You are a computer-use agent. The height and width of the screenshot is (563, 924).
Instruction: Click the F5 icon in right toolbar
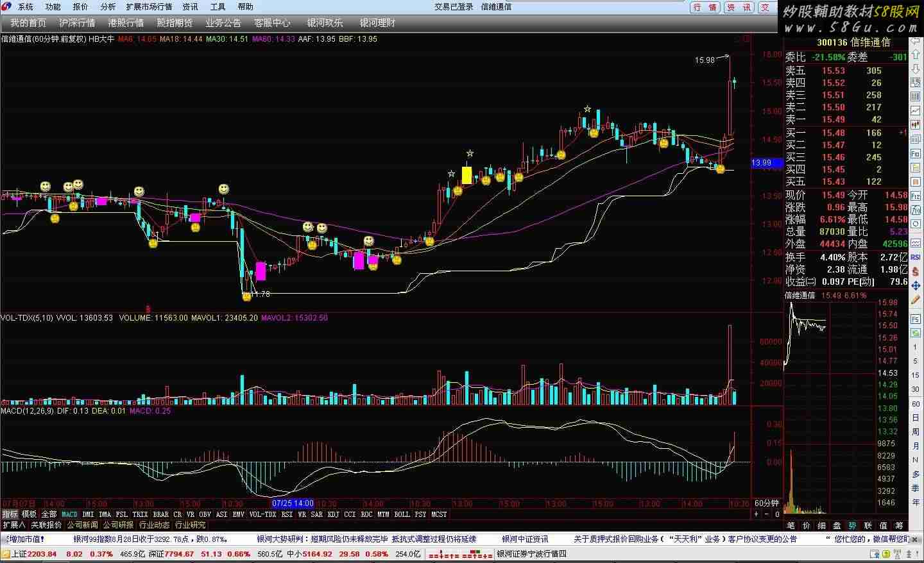point(916,319)
